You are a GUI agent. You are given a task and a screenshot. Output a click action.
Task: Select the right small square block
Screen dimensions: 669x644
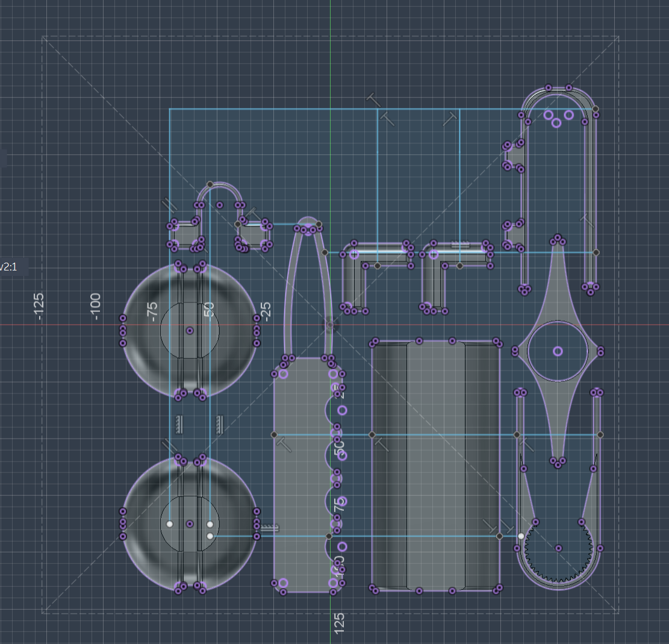[x=254, y=235]
